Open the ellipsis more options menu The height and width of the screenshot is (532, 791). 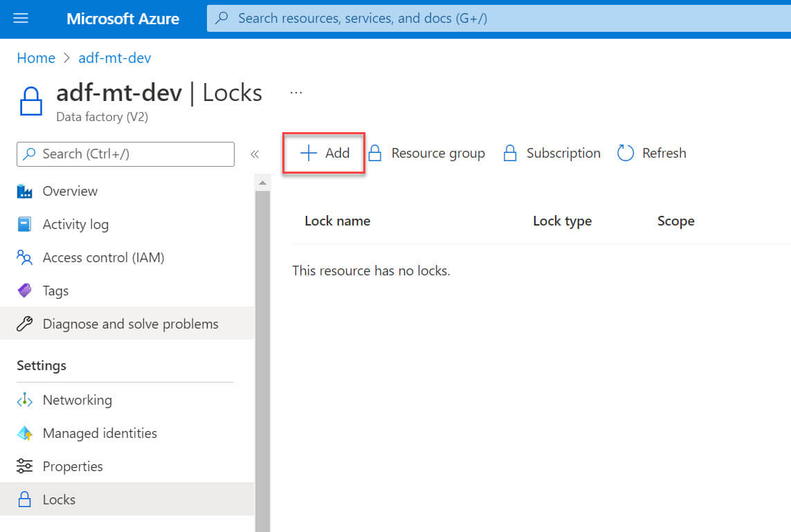coord(296,93)
